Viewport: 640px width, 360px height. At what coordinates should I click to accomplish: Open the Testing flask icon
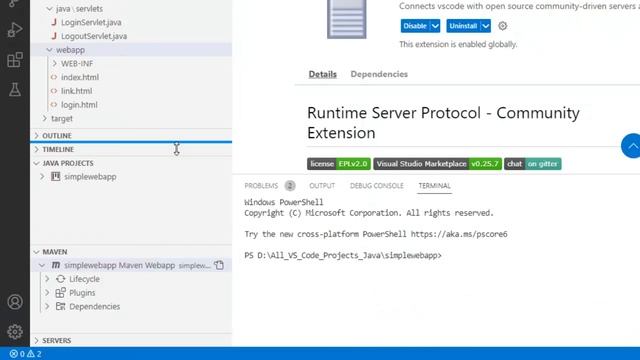(15, 89)
